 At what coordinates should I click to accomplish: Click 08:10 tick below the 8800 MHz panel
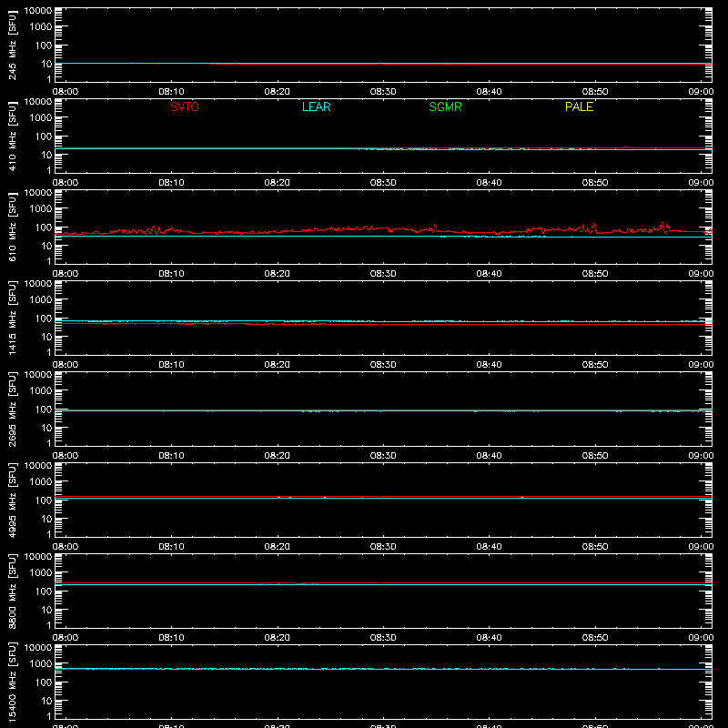pyautogui.click(x=171, y=638)
